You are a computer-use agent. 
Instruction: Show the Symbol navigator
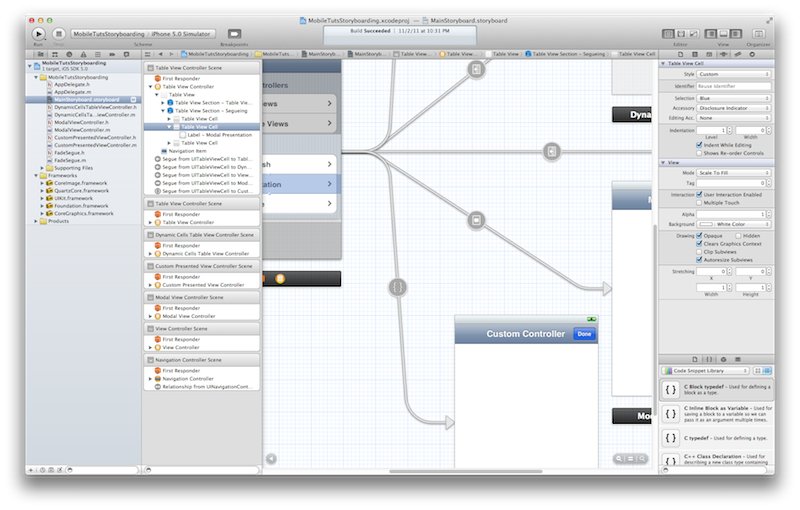click(55, 54)
